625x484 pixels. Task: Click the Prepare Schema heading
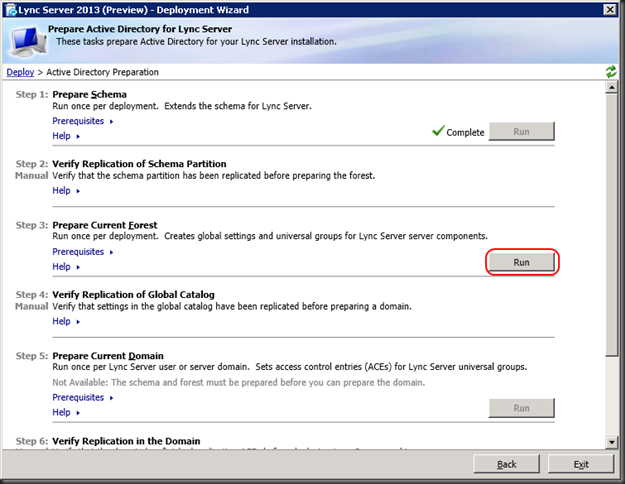tap(89, 94)
